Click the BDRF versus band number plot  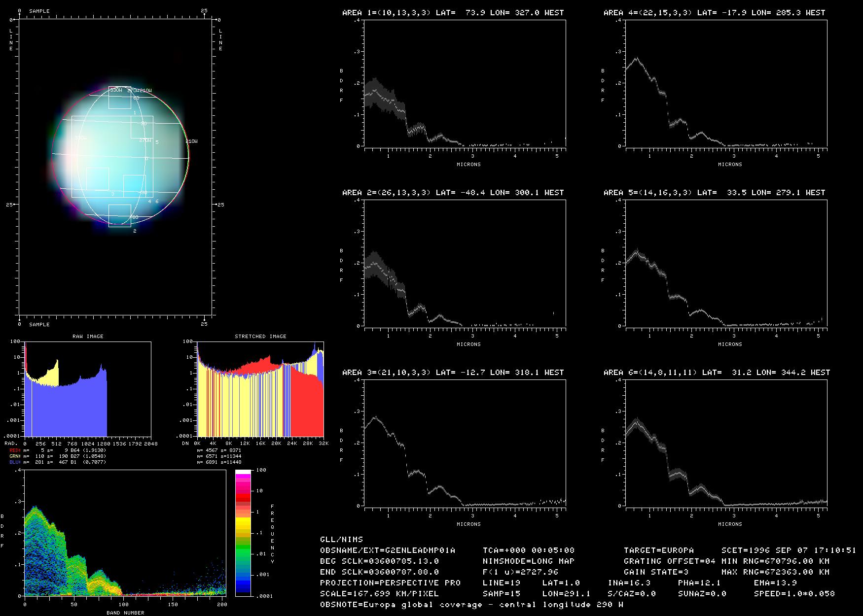125,533
